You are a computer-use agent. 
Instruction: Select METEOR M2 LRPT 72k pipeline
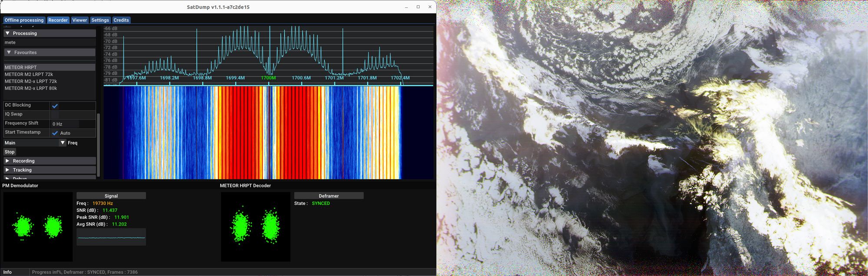tap(29, 74)
